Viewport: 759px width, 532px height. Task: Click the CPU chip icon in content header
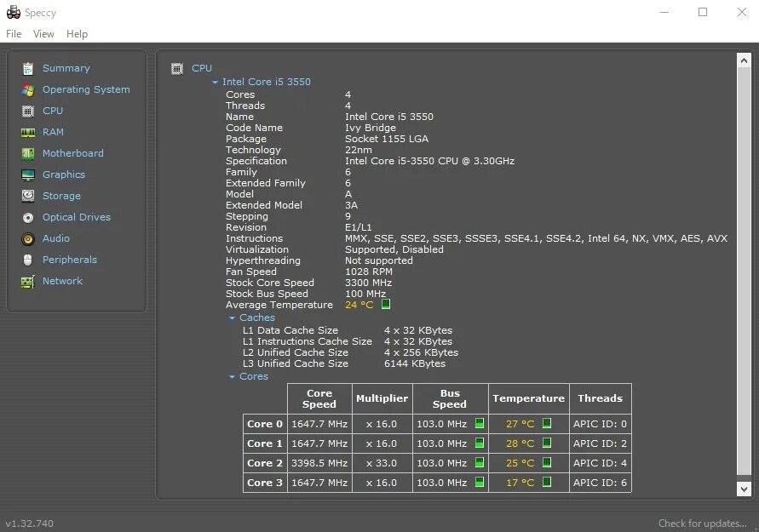coord(177,69)
